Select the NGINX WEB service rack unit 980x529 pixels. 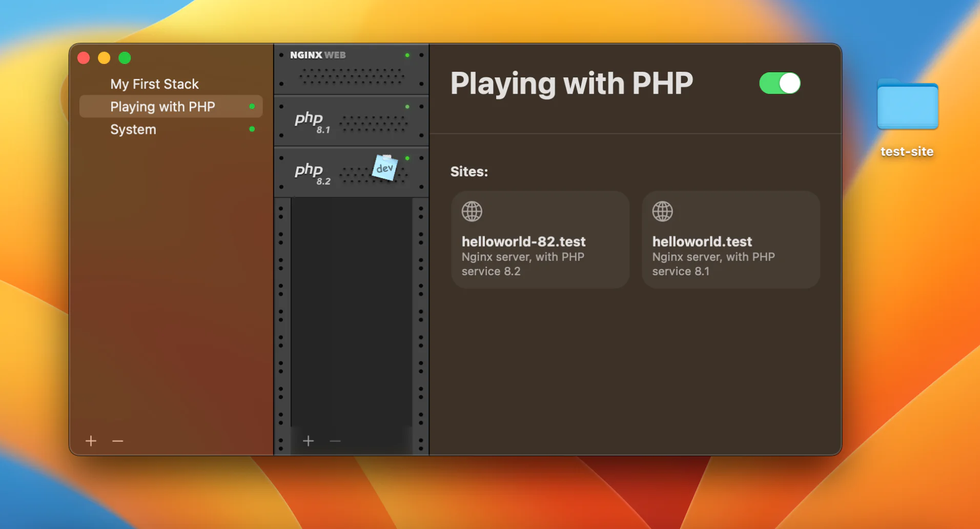[351, 70]
